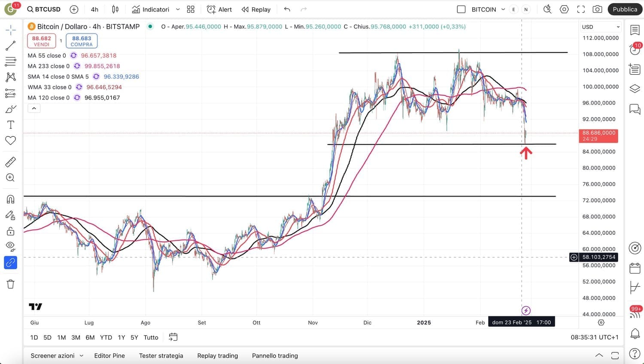This screenshot has height=364, width=644.
Task: Toggle the BITCOIN layout checkbox
Action: click(461, 9)
